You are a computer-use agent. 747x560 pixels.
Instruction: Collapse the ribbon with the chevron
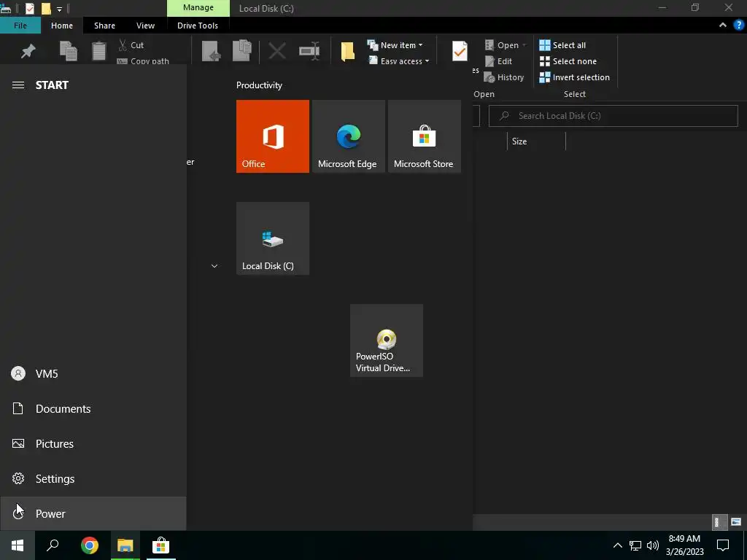point(723,25)
